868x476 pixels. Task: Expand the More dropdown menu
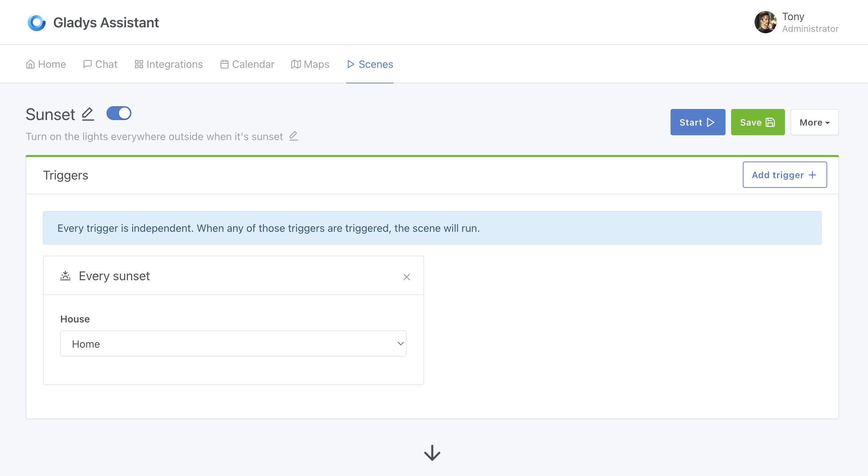coord(814,122)
